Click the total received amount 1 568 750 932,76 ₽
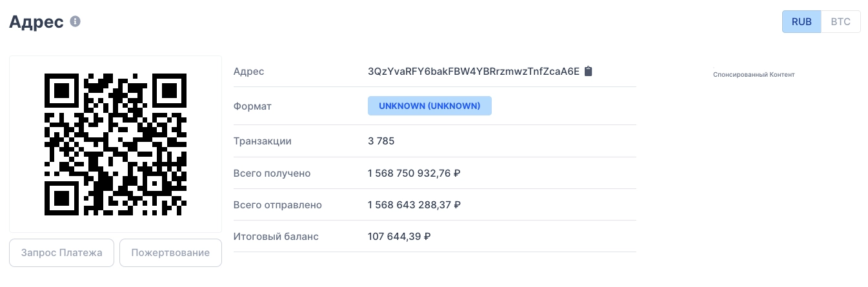868x287 pixels. 414,173
